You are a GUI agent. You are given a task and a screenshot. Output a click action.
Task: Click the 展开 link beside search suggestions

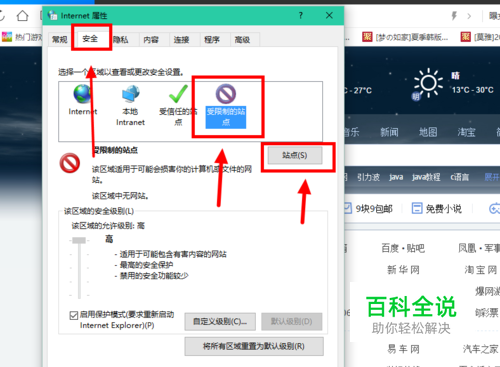pyautogui.click(x=492, y=177)
